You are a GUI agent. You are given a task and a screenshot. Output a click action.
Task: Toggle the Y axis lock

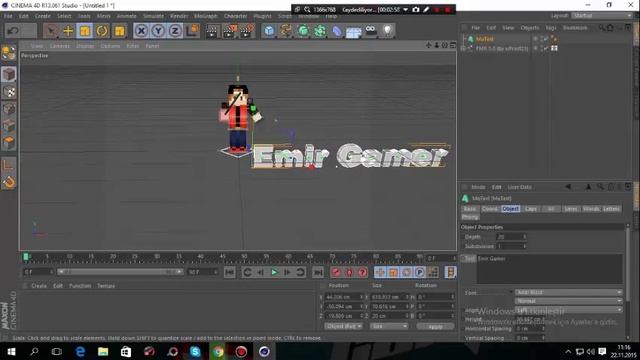point(158,31)
